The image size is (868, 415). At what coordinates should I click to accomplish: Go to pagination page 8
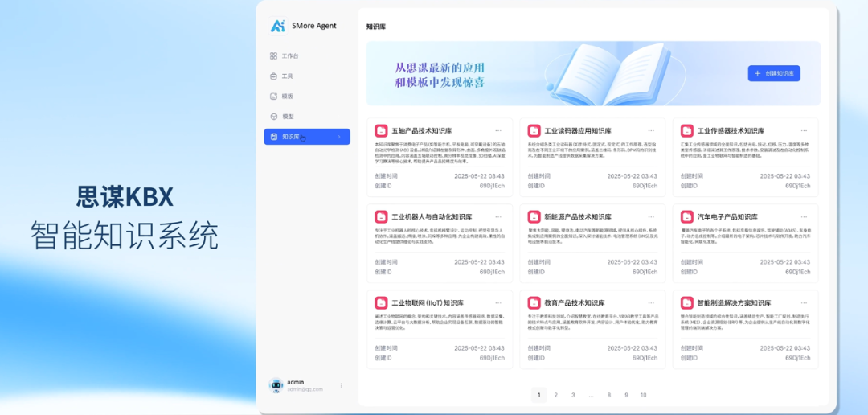[x=609, y=395]
